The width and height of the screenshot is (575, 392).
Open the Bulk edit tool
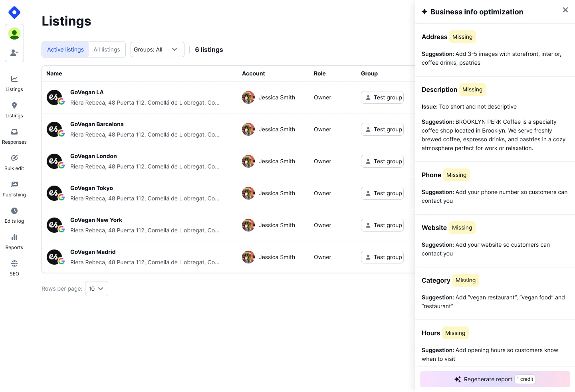click(14, 163)
